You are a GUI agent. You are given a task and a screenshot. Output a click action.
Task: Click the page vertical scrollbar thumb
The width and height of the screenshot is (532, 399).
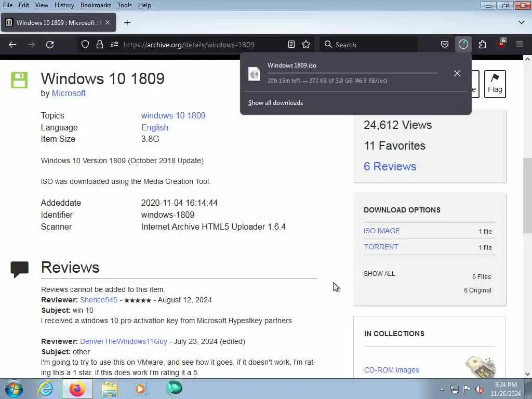pyautogui.click(x=527, y=195)
